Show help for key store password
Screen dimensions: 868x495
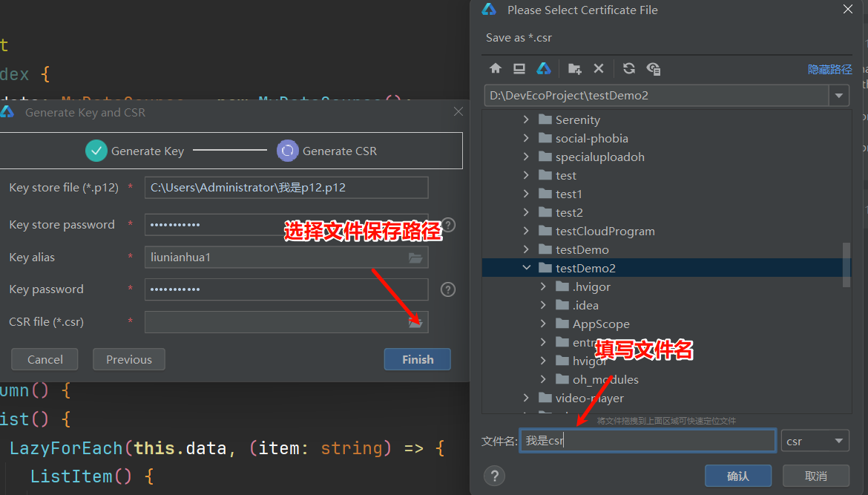pyautogui.click(x=448, y=225)
